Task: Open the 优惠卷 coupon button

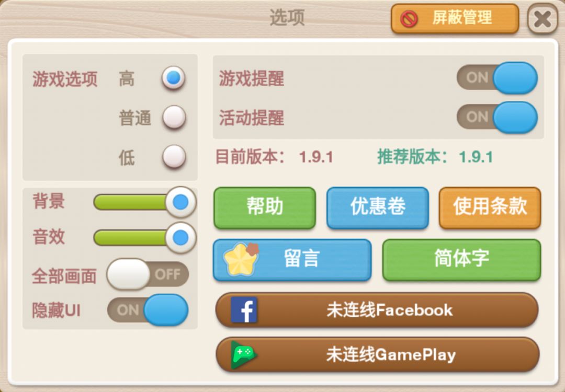Action: coord(378,207)
